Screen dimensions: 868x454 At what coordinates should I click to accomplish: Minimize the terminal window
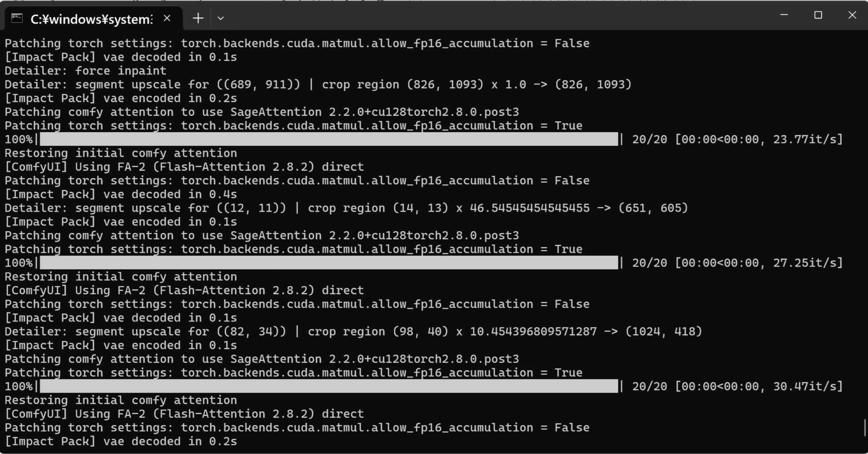784,15
